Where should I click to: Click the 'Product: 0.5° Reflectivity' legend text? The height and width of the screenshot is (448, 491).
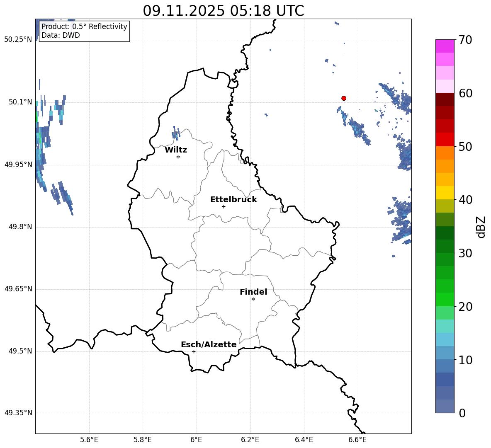[x=84, y=27]
